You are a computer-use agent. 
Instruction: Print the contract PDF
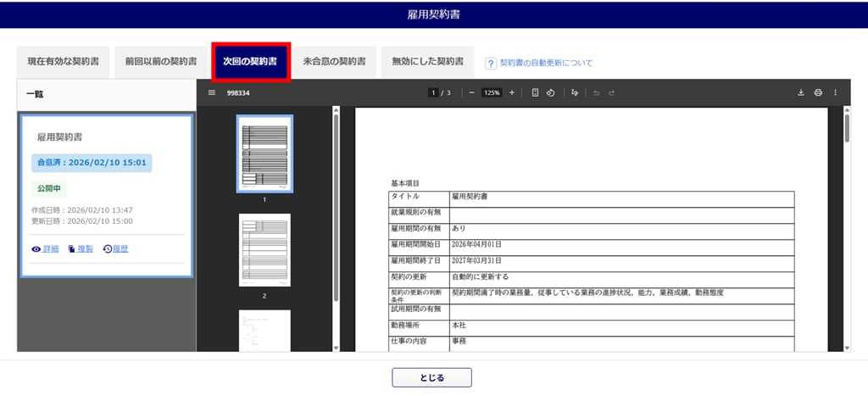click(x=818, y=92)
